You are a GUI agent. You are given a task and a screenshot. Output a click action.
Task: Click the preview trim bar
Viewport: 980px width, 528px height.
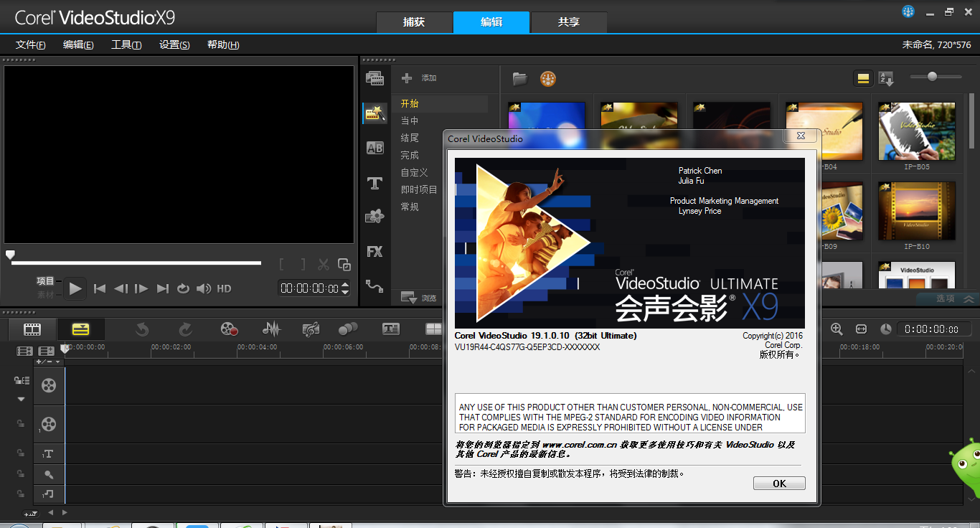pyautogui.click(x=136, y=263)
